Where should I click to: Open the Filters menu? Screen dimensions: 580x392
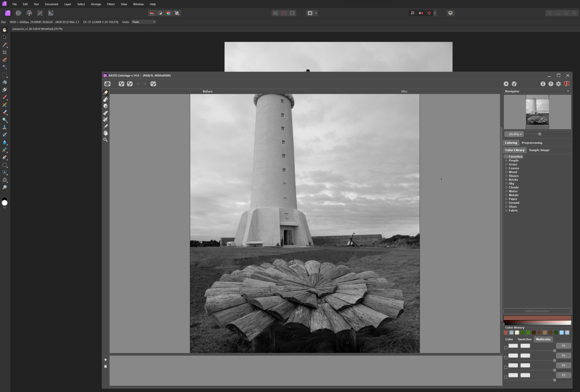pos(111,4)
